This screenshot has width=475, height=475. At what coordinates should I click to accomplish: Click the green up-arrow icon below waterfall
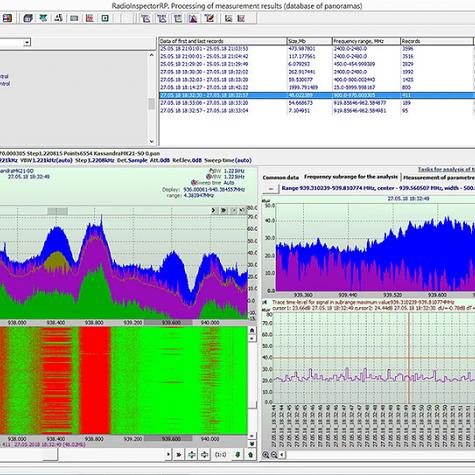coord(251,454)
